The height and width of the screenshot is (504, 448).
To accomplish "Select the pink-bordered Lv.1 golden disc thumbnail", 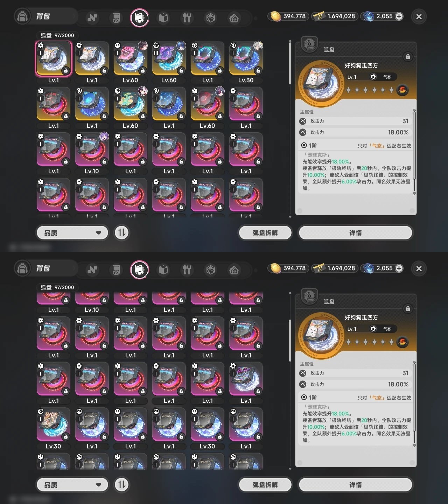I will (x=54, y=58).
